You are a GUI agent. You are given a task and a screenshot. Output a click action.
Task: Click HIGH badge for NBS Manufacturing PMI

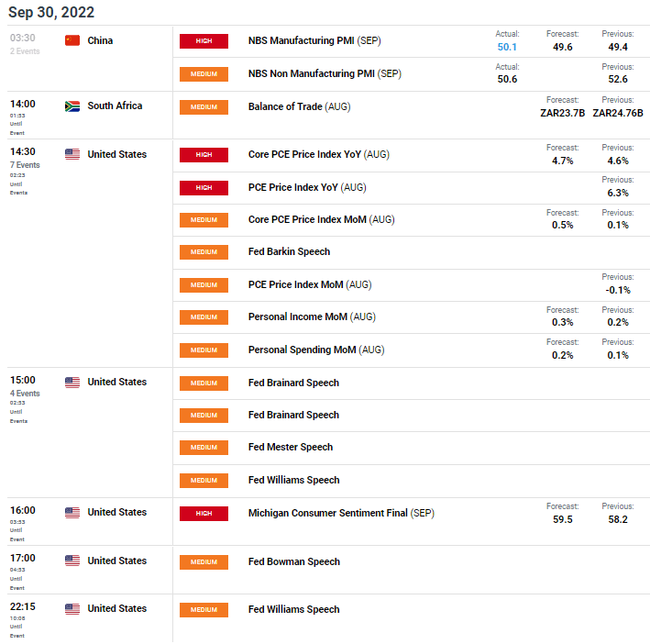204,41
